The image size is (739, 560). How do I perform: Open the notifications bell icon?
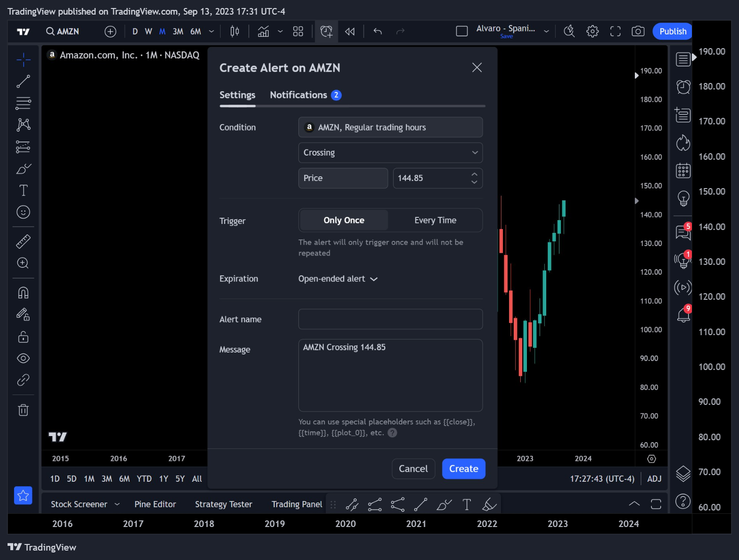tap(683, 314)
